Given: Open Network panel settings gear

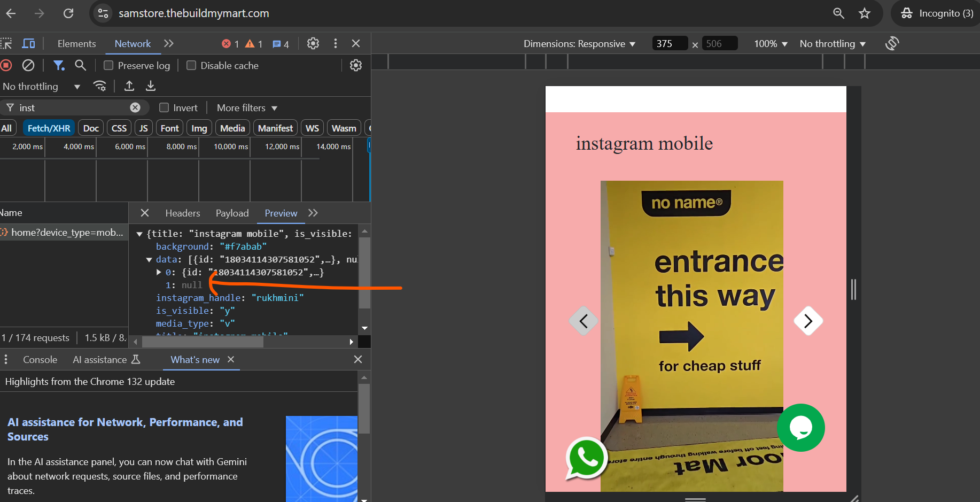Looking at the screenshot, I should click(x=356, y=65).
